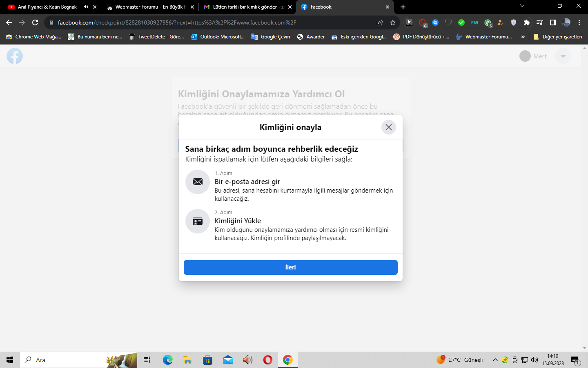Open the Chrome three-dot menu
The height and width of the screenshot is (368, 588).
click(x=579, y=22)
